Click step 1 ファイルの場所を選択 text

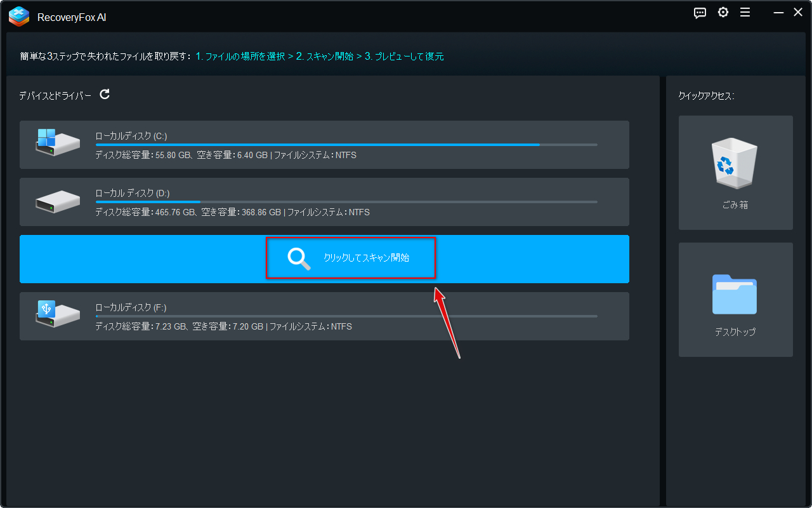coord(240,57)
